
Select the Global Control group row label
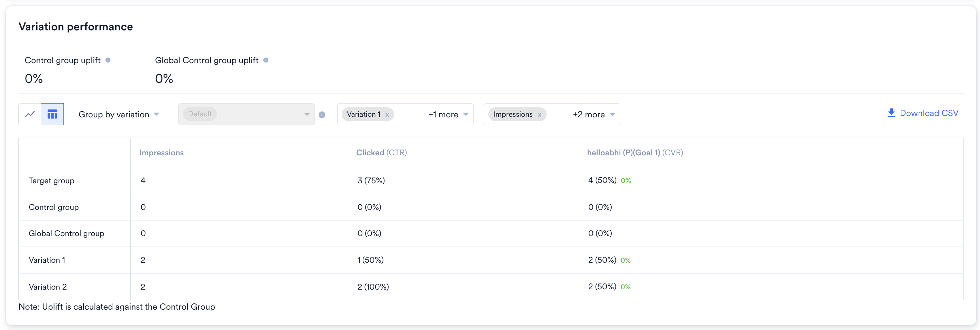tap(66, 234)
